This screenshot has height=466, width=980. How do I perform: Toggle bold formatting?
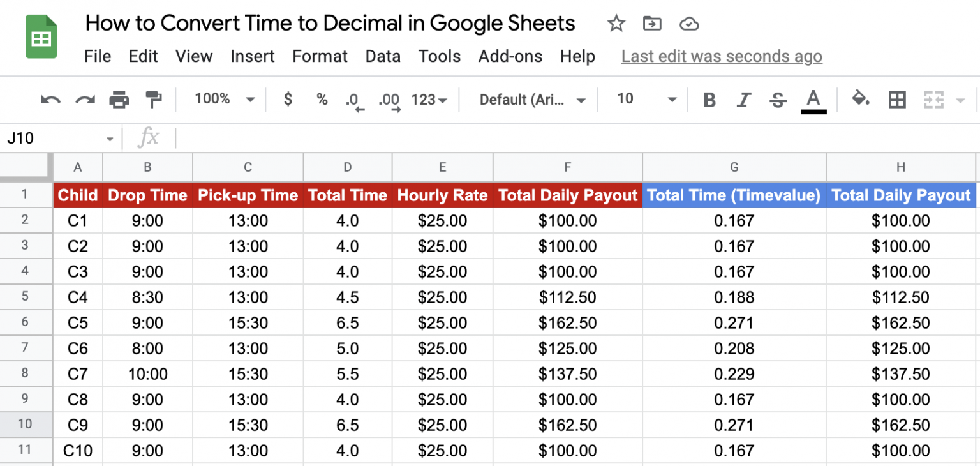709,100
